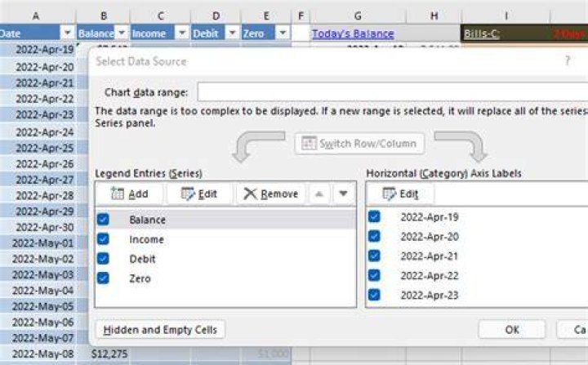Uncheck the Balance series checkbox
588x365 pixels.
tap(103, 220)
